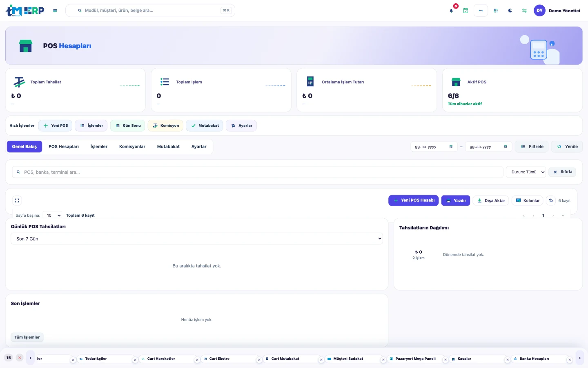
Task: Click the Tüm İşlemler button
Action: click(x=27, y=337)
